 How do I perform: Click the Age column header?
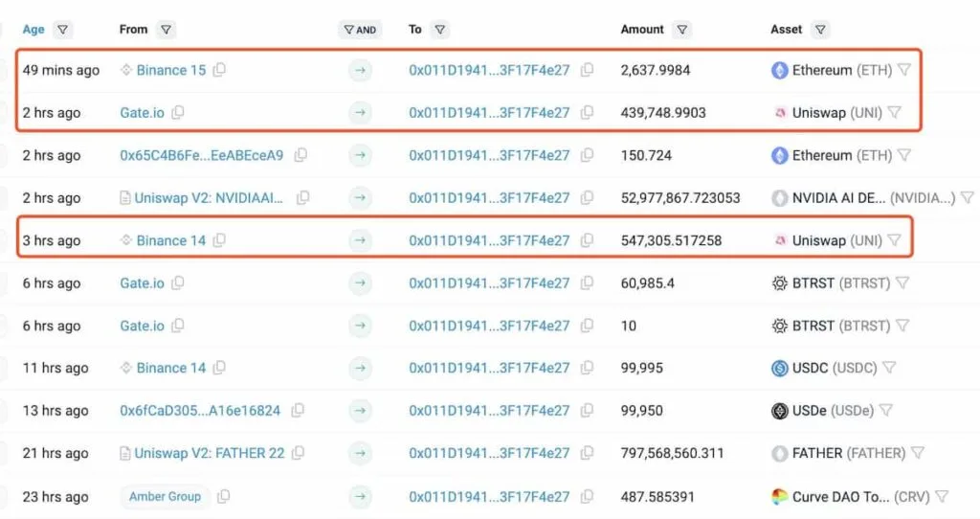33,30
